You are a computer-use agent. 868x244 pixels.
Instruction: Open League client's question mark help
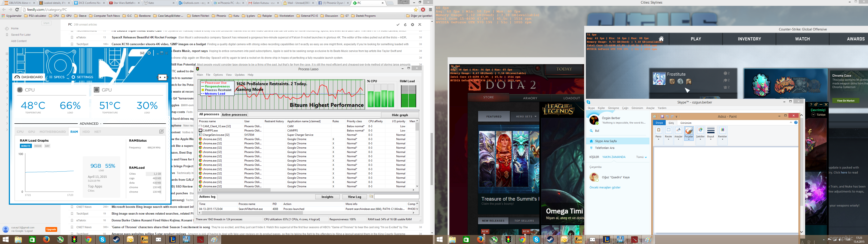click(x=811, y=104)
